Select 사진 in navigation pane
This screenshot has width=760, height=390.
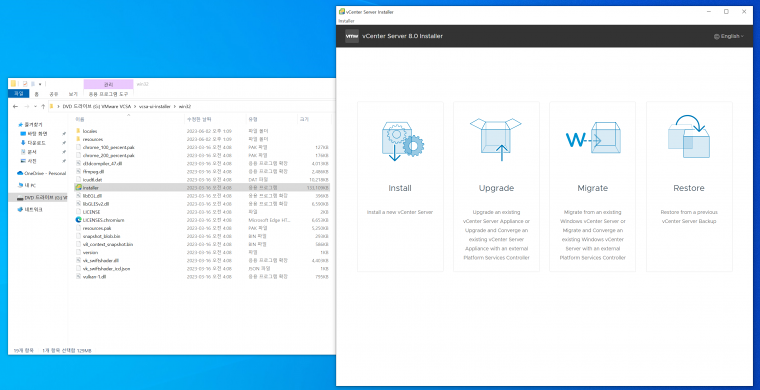[30, 161]
